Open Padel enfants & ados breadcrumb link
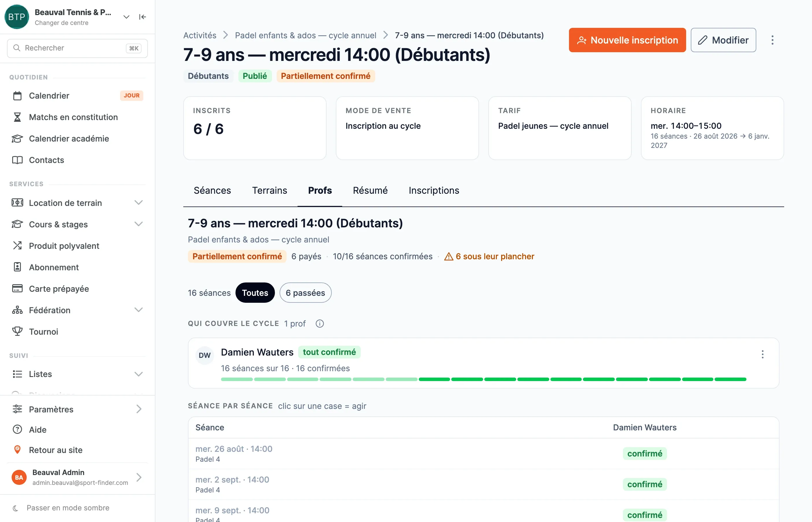This screenshot has width=812, height=522. [305, 36]
